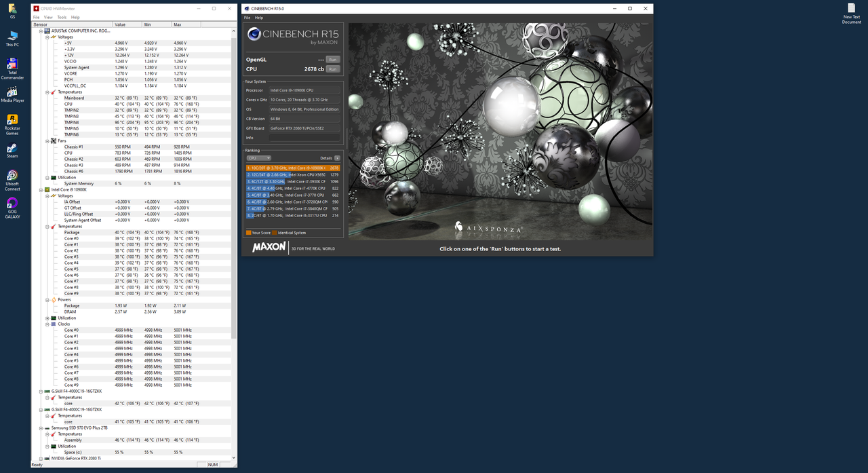Select the i9-10900K ranking entry scoring 2678
The image size is (868, 473).
point(293,168)
